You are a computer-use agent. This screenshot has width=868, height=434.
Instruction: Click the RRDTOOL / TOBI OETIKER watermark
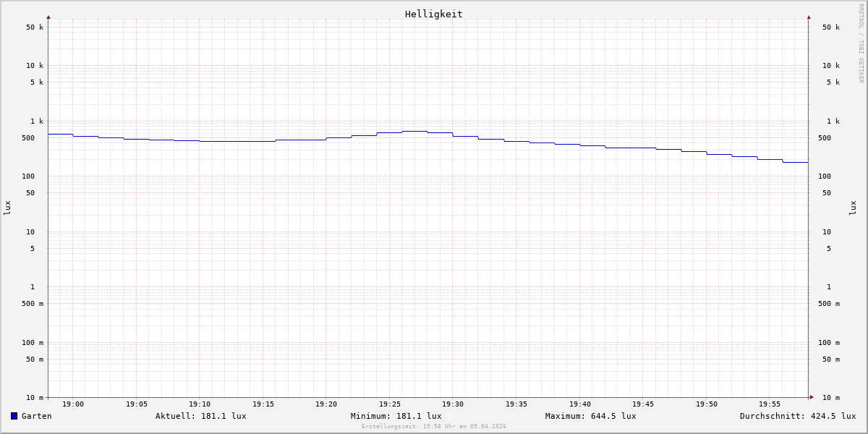pos(861,43)
